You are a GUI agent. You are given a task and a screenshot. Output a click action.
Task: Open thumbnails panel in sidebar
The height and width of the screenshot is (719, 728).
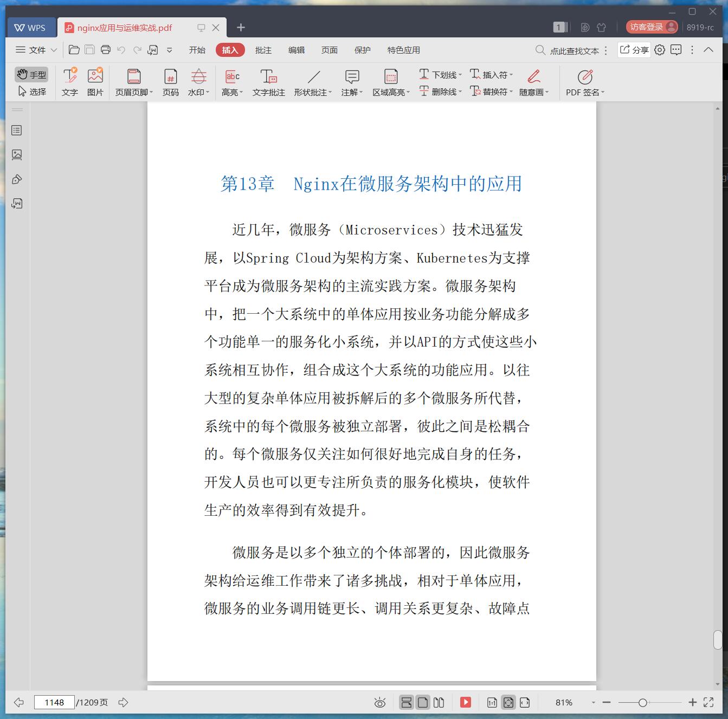[17, 154]
